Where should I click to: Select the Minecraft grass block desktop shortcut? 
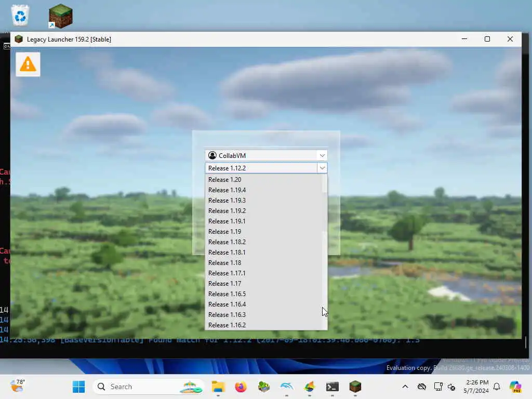[61, 16]
